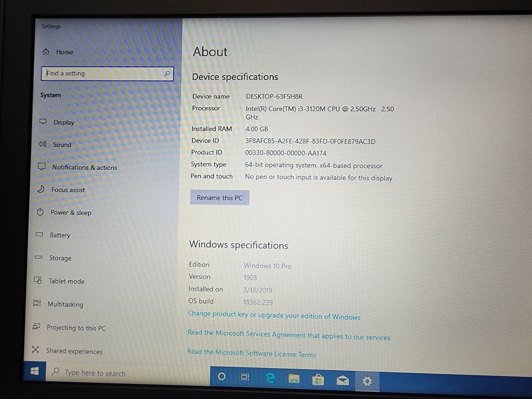Screen dimensions: 532x399
Task: Click the System section label in sidebar
Action: click(51, 95)
